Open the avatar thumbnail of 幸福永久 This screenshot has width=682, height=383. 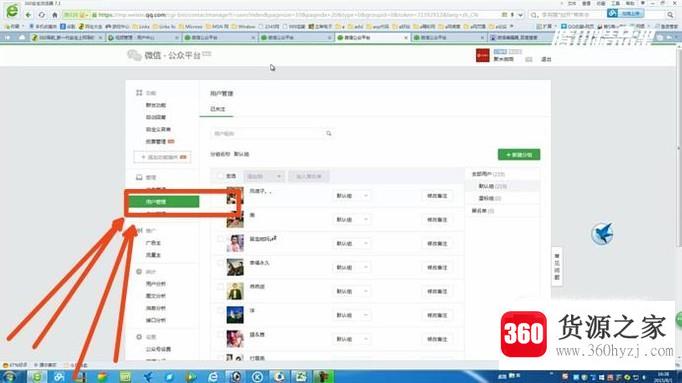[235, 267]
